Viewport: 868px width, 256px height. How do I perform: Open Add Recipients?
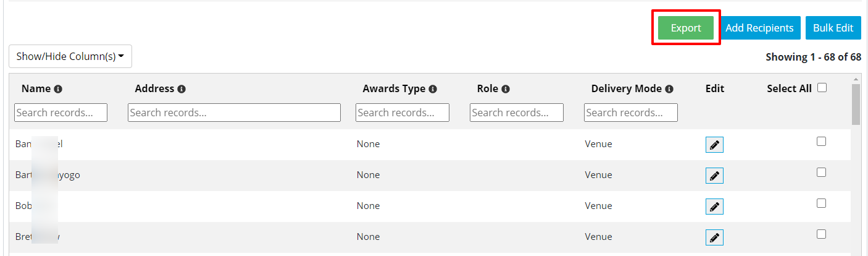(x=759, y=28)
